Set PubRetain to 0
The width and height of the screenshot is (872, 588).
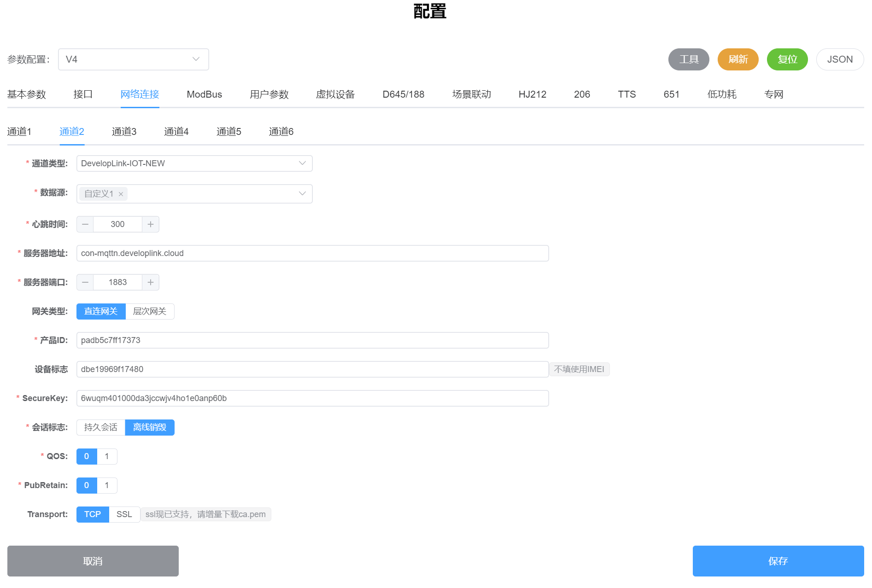[x=87, y=485]
